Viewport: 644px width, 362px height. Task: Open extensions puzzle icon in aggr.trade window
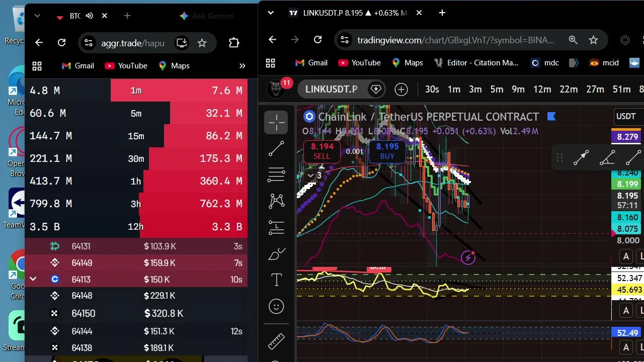click(x=234, y=43)
